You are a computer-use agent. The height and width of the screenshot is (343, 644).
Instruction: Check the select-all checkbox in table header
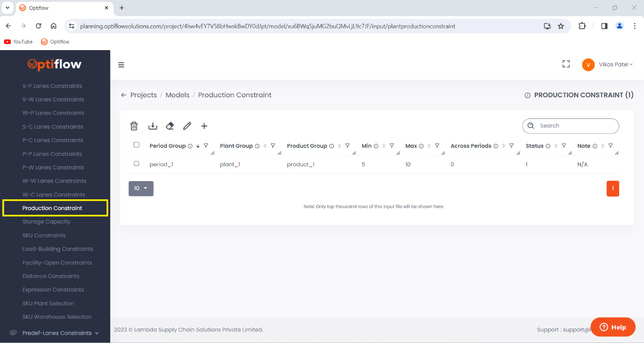click(x=136, y=145)
